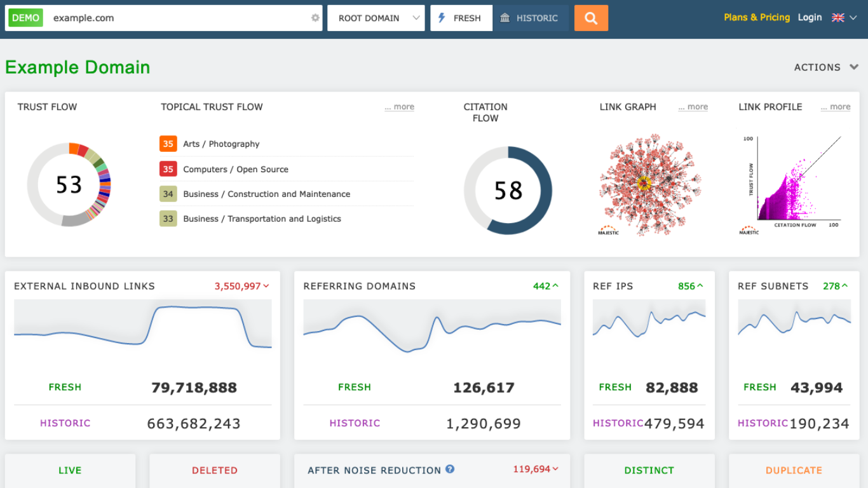Open the Plans & Pricing page
The height and width of the screenshot is (488, 868).
point(757,17)
